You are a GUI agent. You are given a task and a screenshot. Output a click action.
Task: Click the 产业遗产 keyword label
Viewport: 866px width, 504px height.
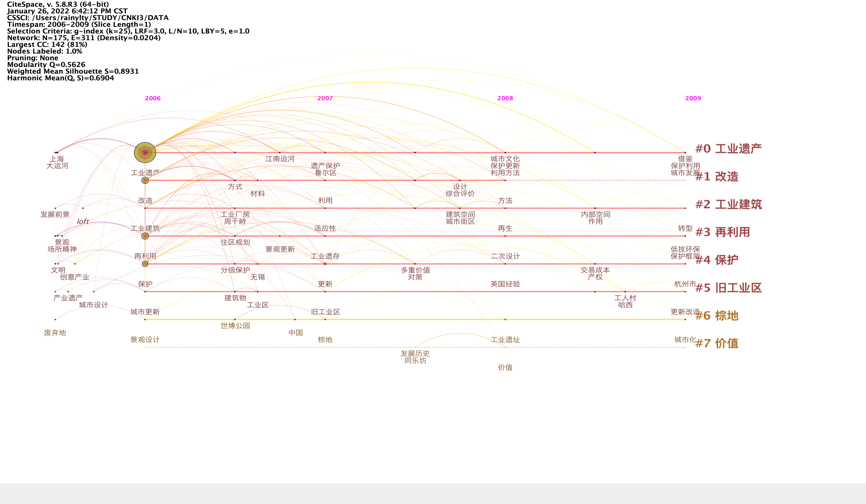point(68,298)
